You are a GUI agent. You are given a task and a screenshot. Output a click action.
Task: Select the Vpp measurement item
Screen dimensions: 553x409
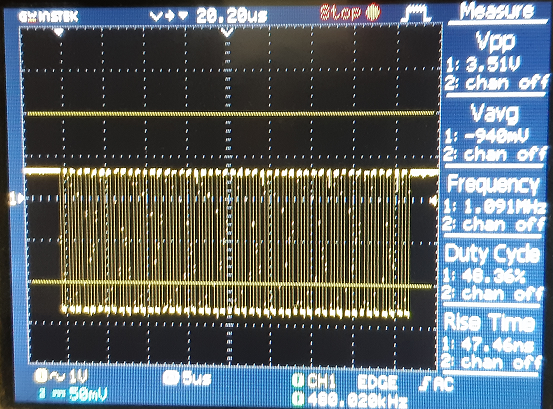(496, 41)
